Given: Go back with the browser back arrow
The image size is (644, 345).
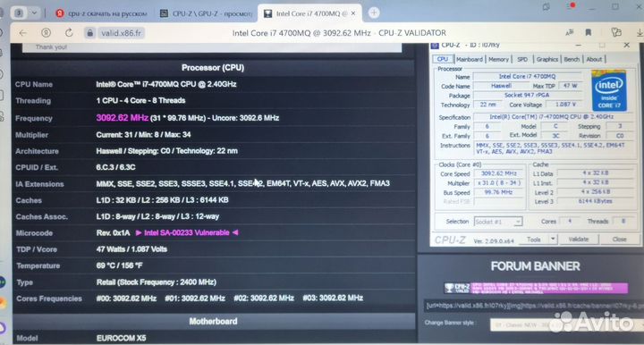Looking at the screenshot, I should coord(23,33).
